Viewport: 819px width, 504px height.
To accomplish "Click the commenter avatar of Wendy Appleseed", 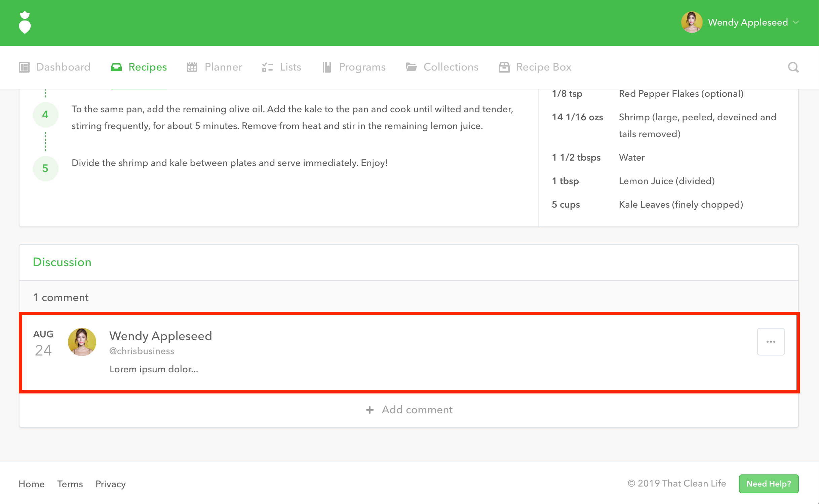I will (x=82, y=342).
